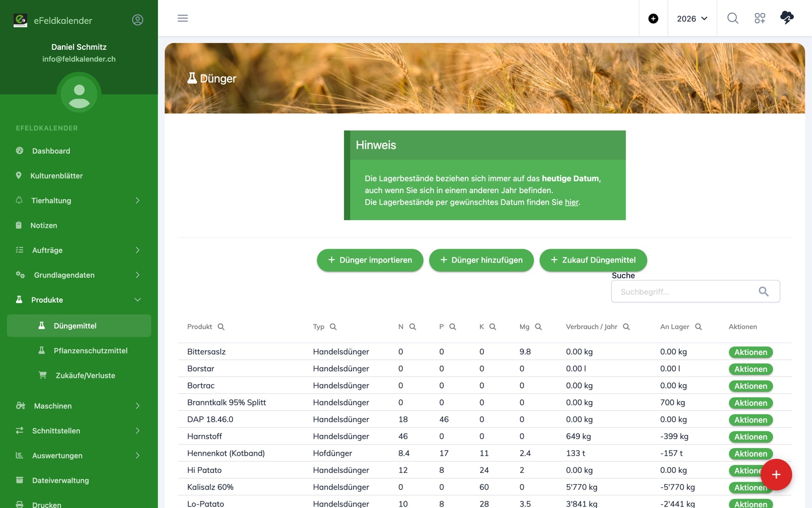Open Dateiverwaltung in the sidebar
The width and height of the screenshot is (812, 508).
pyautogui.click(x=79, y=481)
